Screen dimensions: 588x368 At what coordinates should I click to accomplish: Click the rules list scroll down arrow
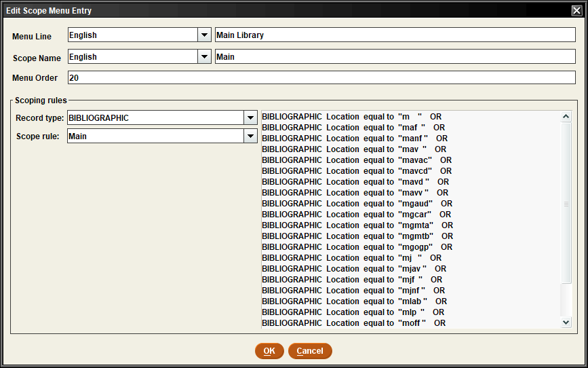[566, 323]
